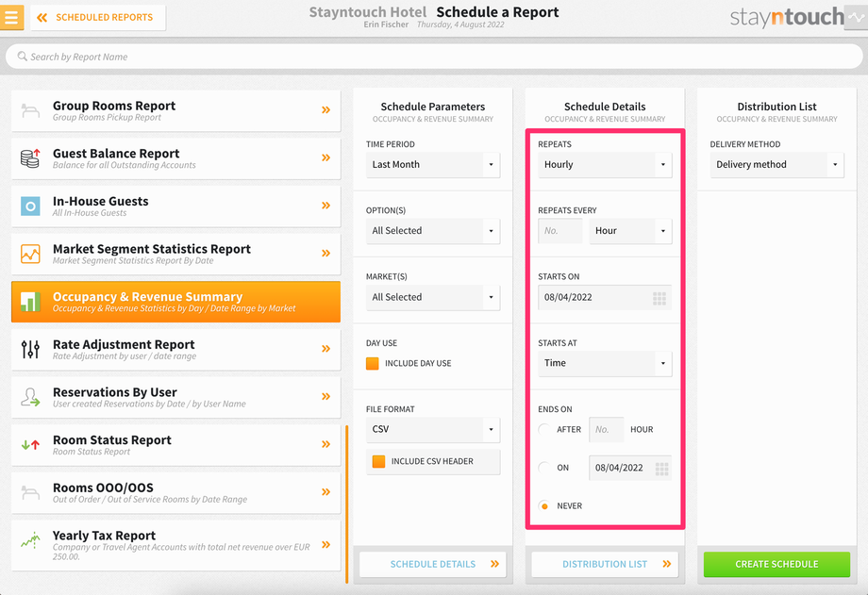
Task: Click the Starts On date field
Action: click(605, 298)
